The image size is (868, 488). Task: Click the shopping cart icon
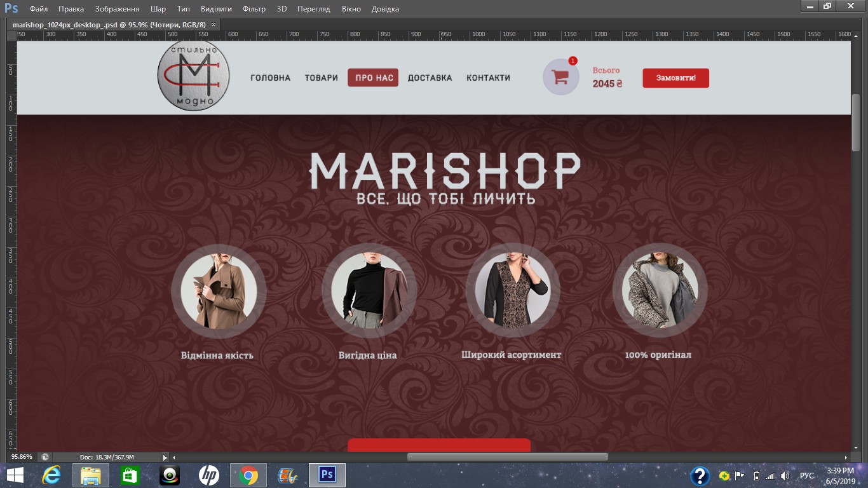pos(561,77)
